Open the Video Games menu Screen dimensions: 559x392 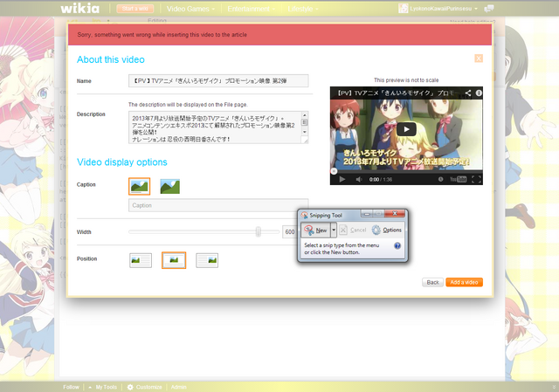[190, 9]
